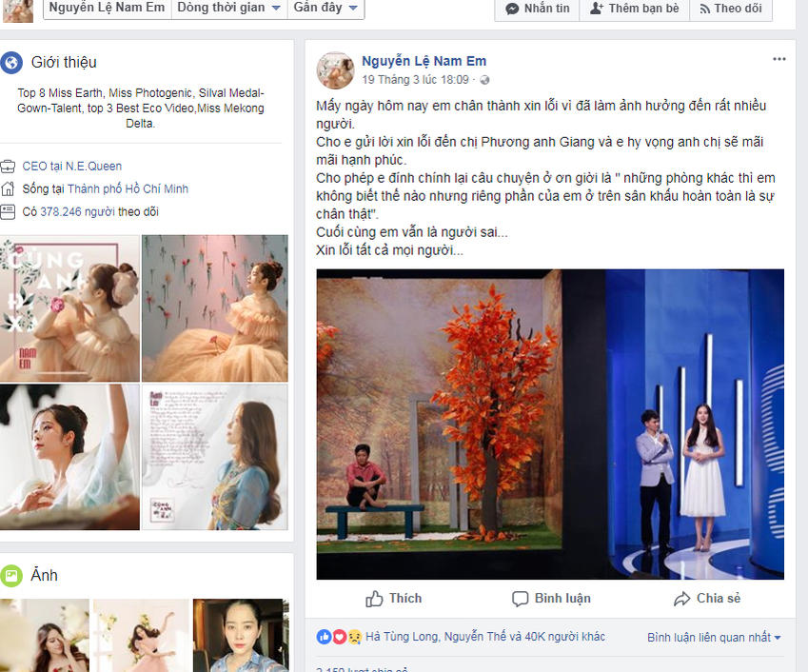
Task: Click the Nhắn tin message button
Action: (538, 9)
